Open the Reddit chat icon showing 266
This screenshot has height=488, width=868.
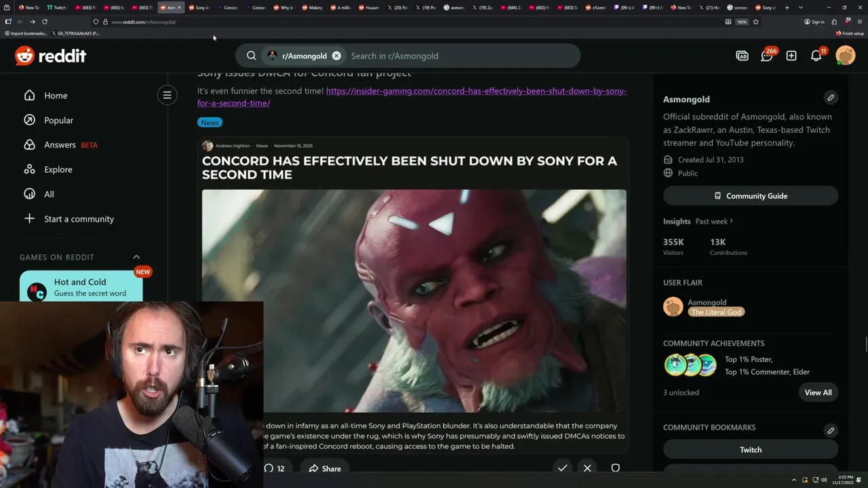click(x=767, y=56)
